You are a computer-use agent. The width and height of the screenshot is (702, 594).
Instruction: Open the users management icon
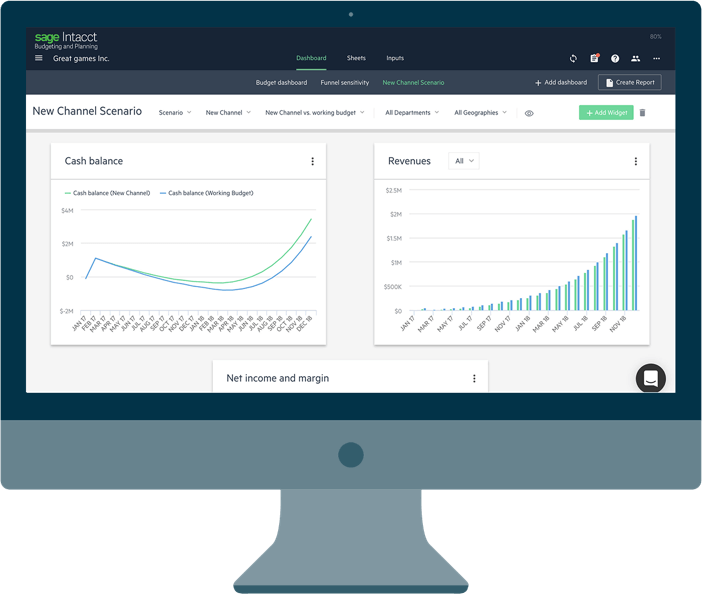635,59
